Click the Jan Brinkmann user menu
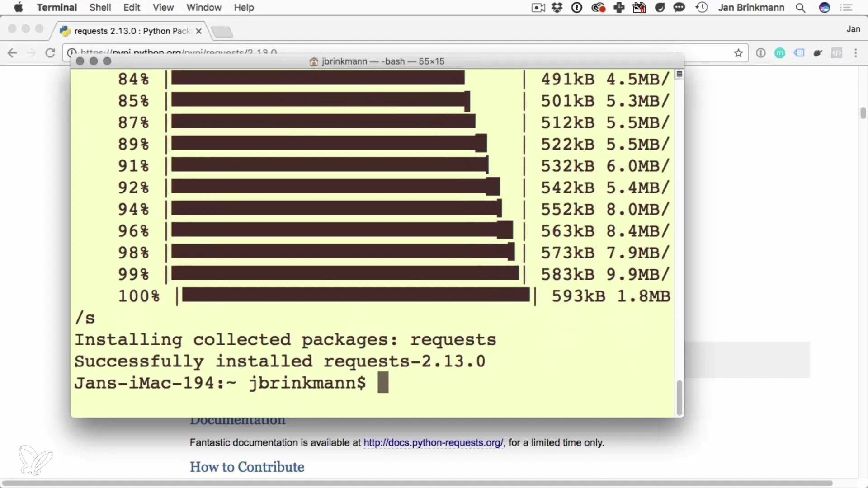 (x=751, y=8)
